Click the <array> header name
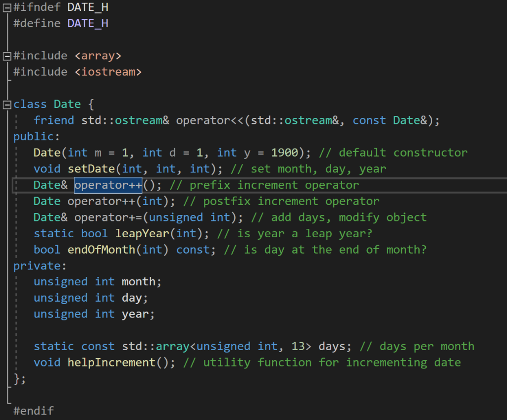 [98, 55]
